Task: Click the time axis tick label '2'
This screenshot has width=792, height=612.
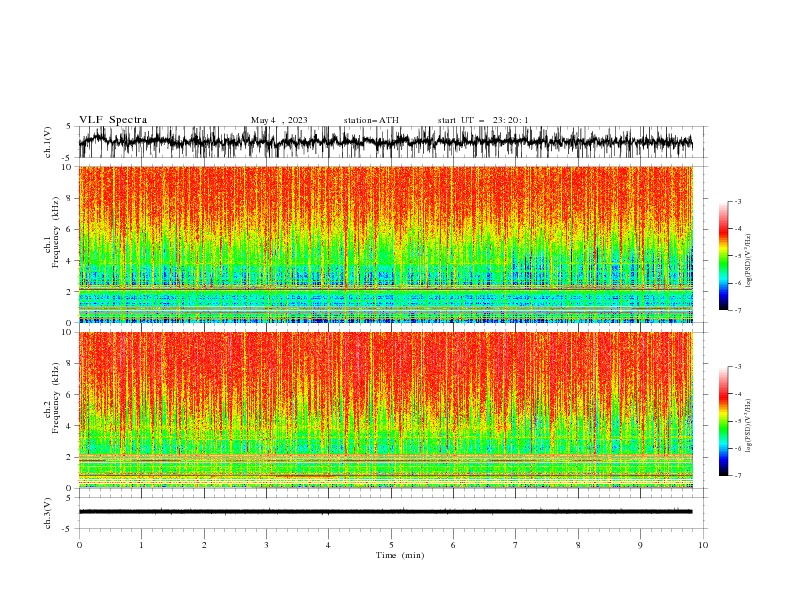Action: click(204, 545)
